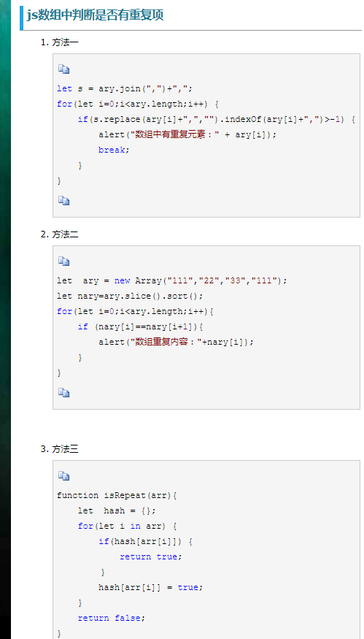Open the article title js数组中判断是否有重复项
The image size is (364, 639).
[x=95, y=15]
